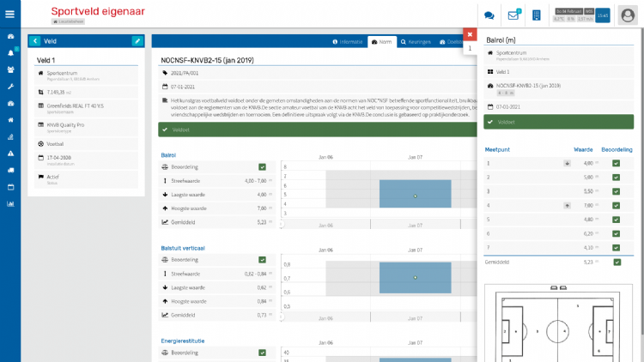Viewport: 644px width, 362px height.
Task: Click the back chevron next to Veld
Action: (34, 41)
